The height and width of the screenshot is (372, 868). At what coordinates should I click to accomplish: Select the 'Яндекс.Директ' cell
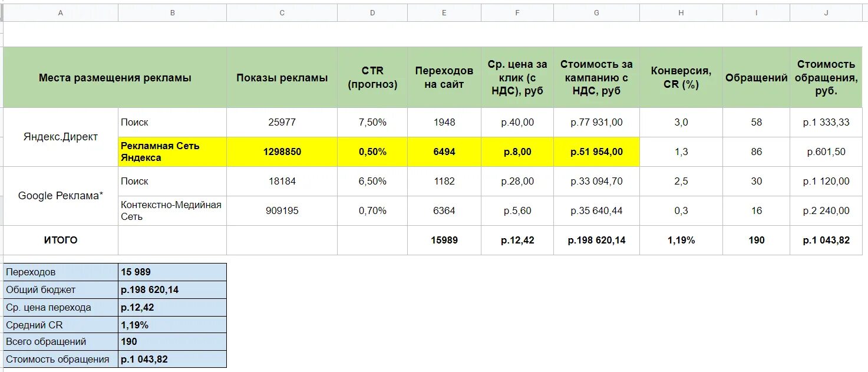click(61, 137)
